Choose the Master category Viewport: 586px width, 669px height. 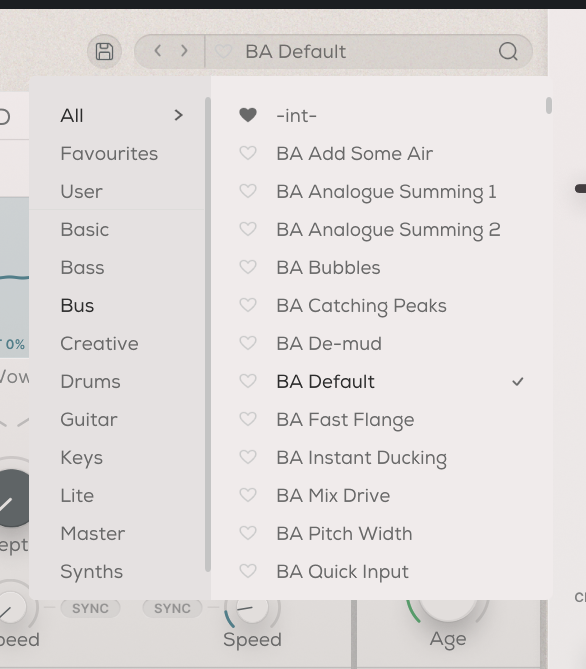[93, 533]
